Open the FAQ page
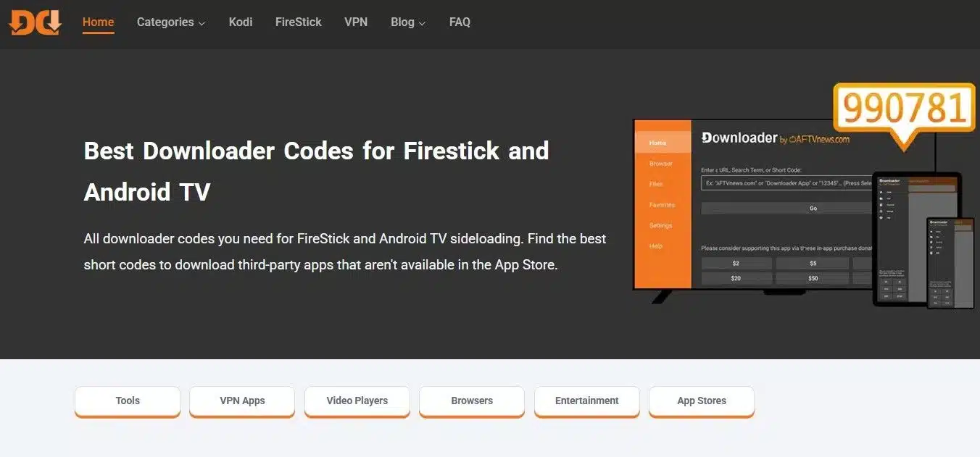The image size is (980, 457). (x=460, y=22)
